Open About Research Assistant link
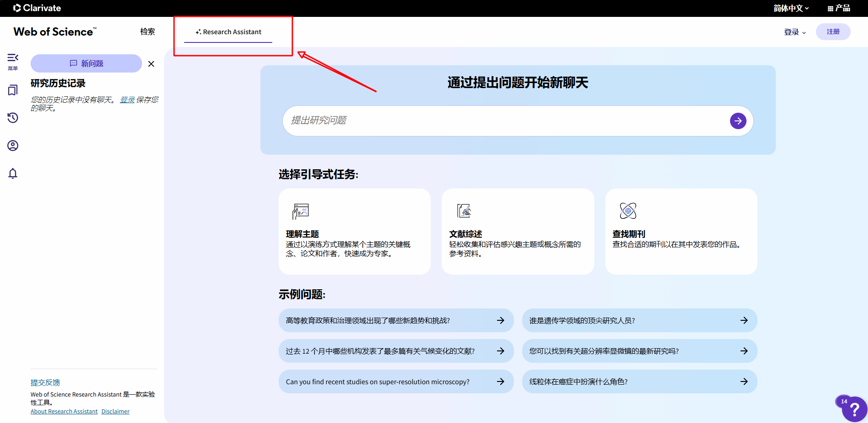 coord(64,411)
